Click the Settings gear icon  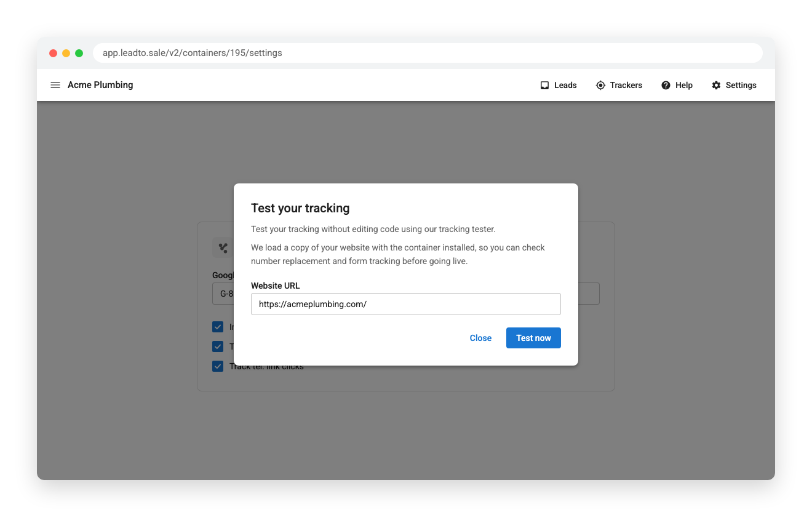[716, 85]
